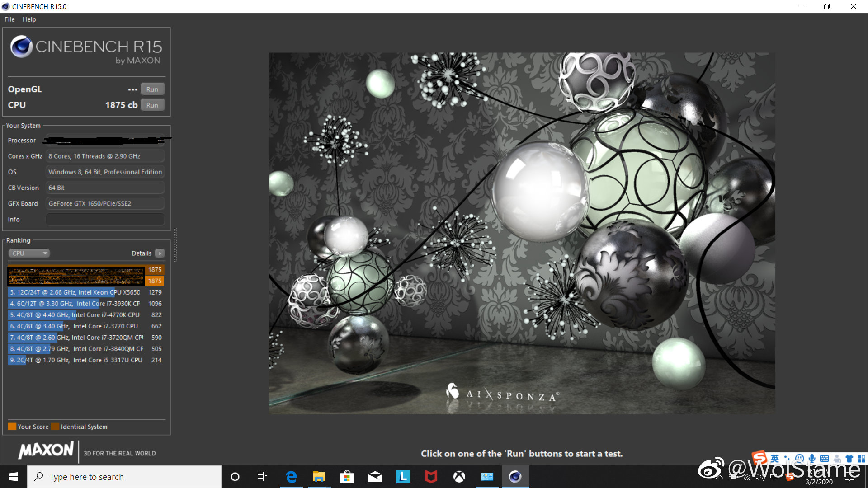Open the Mail app icon
Image resolution: width=868 pixels, height=488 pixels.
click(x=375, y=477)
